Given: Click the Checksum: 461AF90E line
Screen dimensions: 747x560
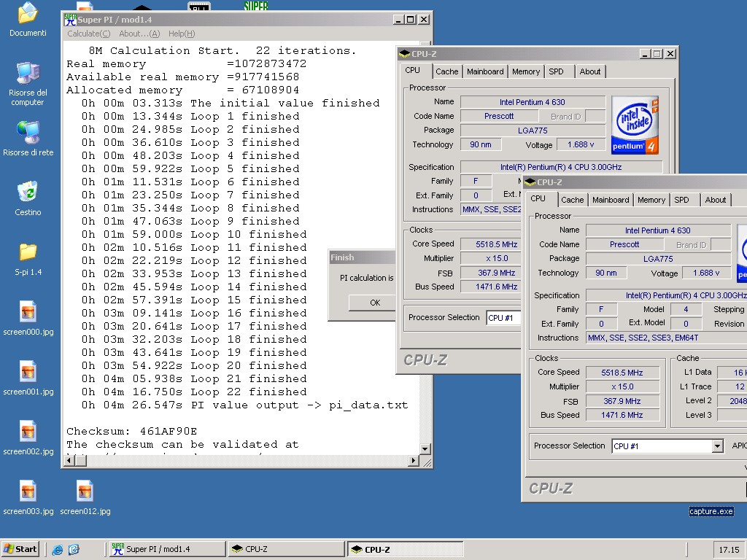Looking at the screenshot, I should click(x=131, y=432).
